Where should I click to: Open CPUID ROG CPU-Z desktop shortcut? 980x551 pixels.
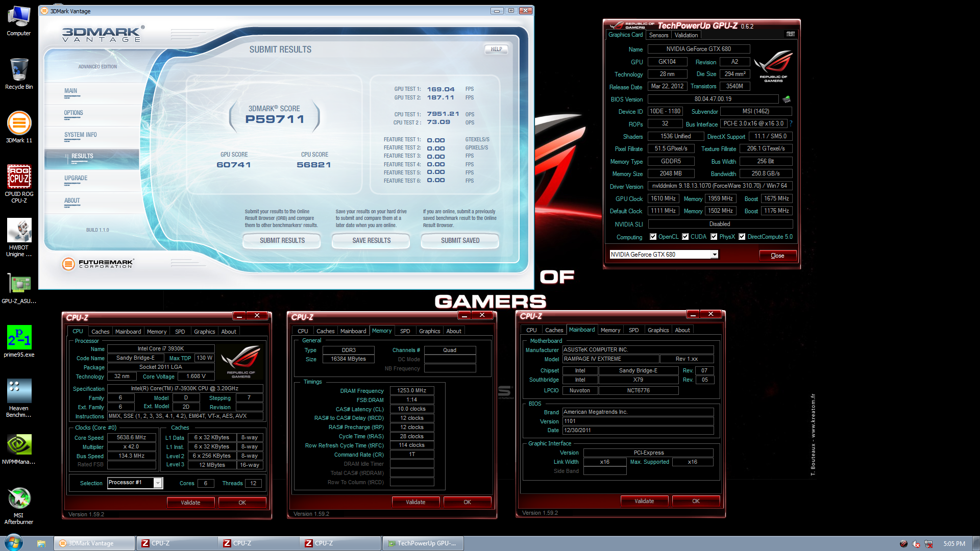click(19, 184)
